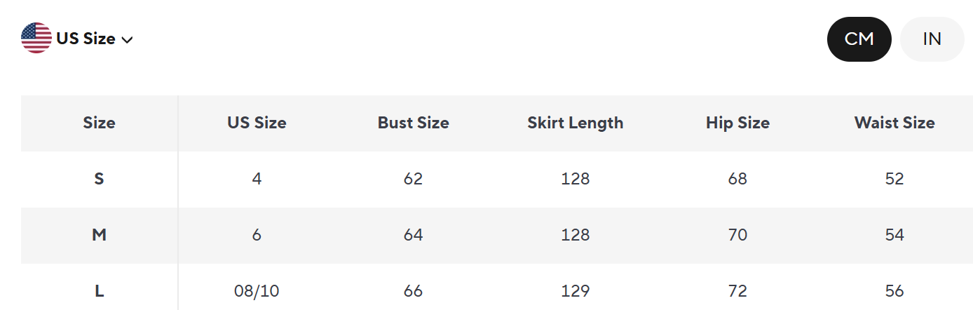Click US size value 4

point(257,179)
